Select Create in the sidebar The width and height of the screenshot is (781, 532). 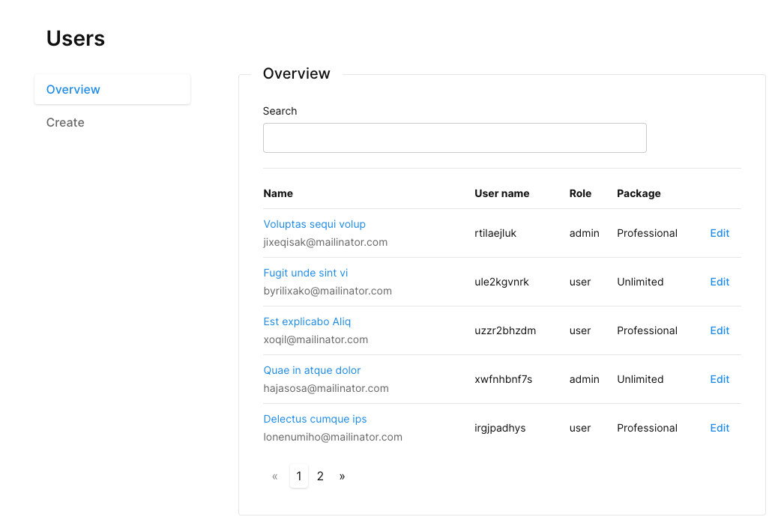(65, 122)
